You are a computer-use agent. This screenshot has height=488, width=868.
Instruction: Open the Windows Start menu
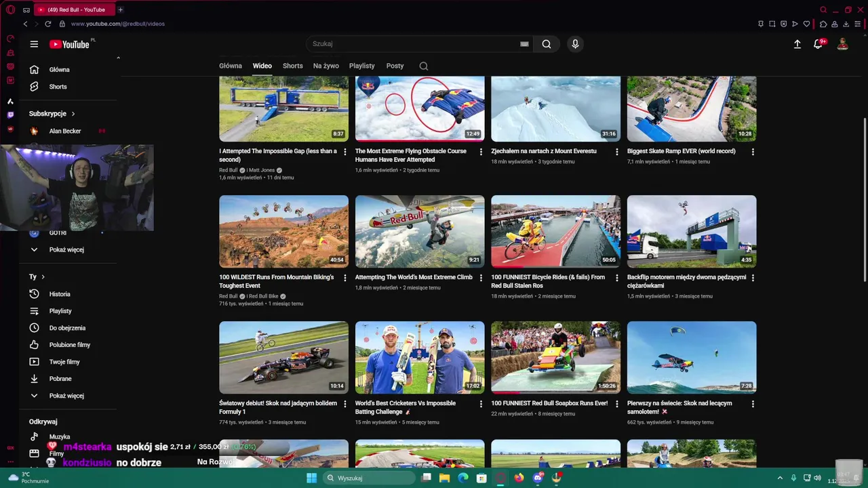pyautogui.click(x=311, y=478)
